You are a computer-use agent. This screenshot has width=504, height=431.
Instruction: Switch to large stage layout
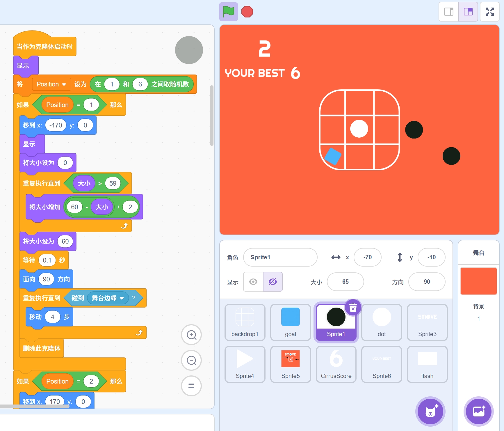(x=468, y=12)
